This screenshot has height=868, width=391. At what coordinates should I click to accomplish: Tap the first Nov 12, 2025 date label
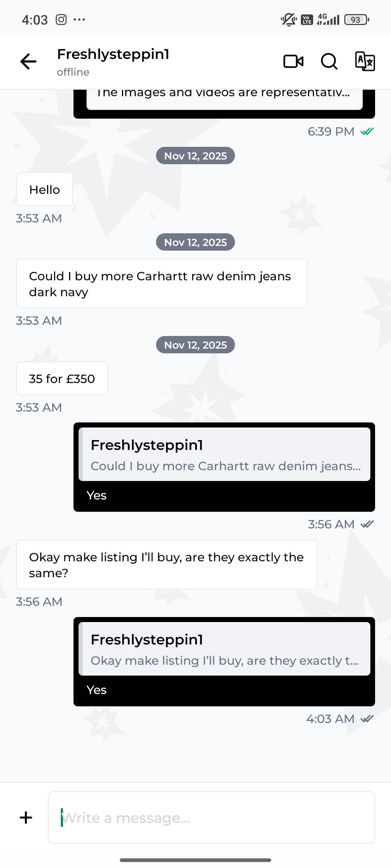(x=195, y=156)
